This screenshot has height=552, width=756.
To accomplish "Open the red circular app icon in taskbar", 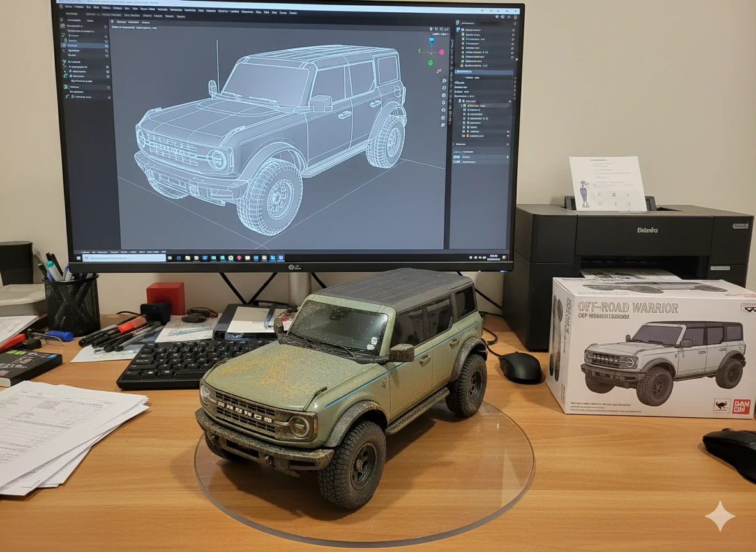I will pos(239,257).
